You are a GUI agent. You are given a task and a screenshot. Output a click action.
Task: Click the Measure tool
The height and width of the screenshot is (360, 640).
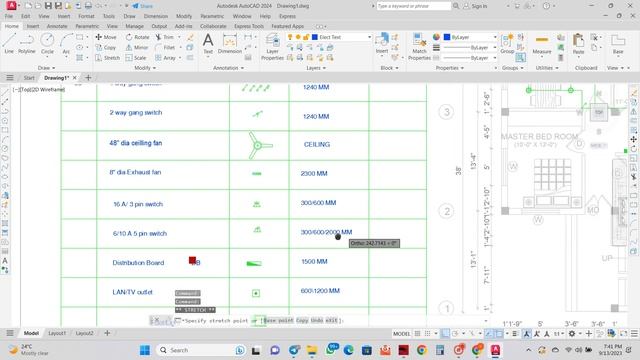542,44
